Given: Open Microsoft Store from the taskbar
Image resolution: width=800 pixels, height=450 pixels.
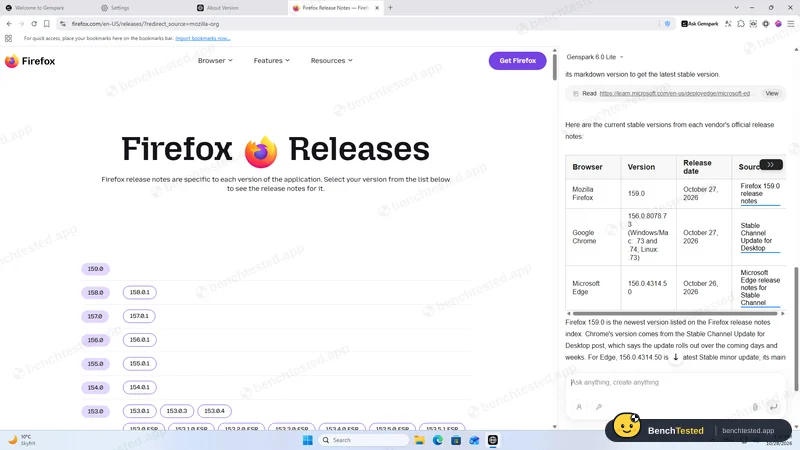Looking at the screenshot, I should click(x=456, y=440).
